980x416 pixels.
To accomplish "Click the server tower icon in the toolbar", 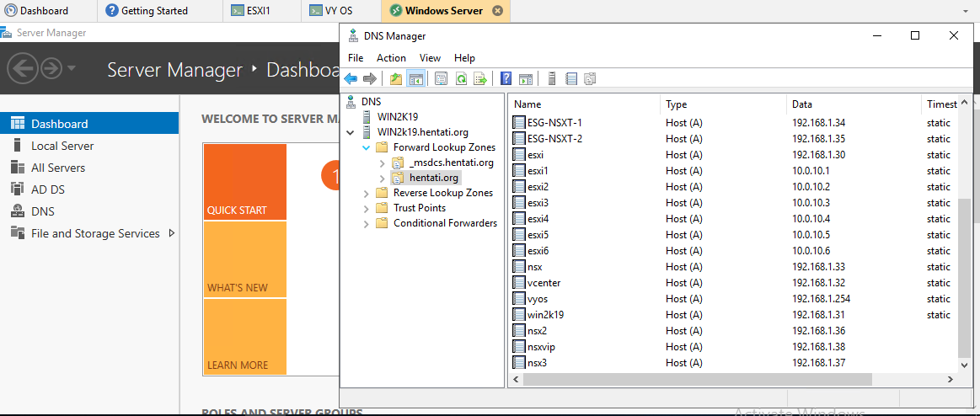I will tap(551, 78).
